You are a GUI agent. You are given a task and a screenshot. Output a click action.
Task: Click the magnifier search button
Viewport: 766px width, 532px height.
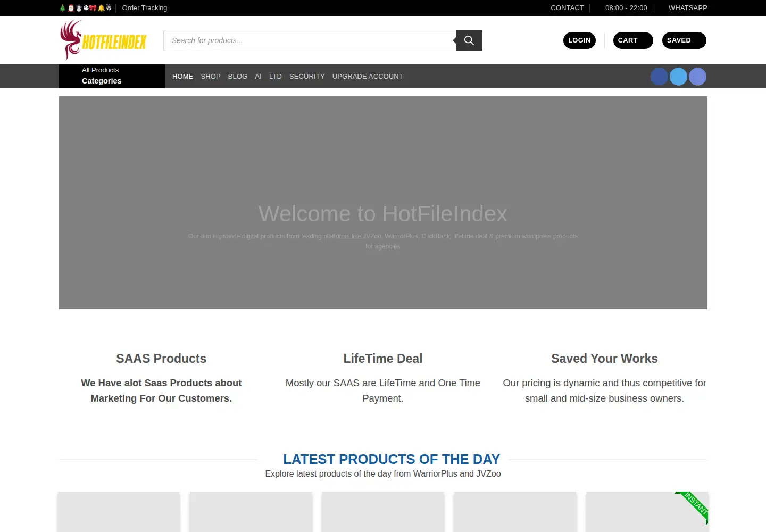pyautogui.click(x=469, y=40)
